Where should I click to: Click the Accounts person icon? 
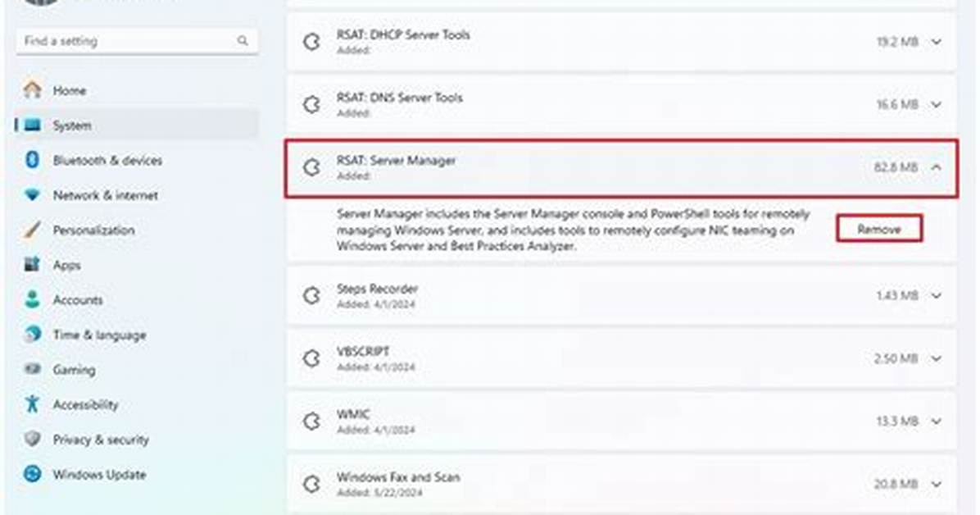[x=33, y=300]
